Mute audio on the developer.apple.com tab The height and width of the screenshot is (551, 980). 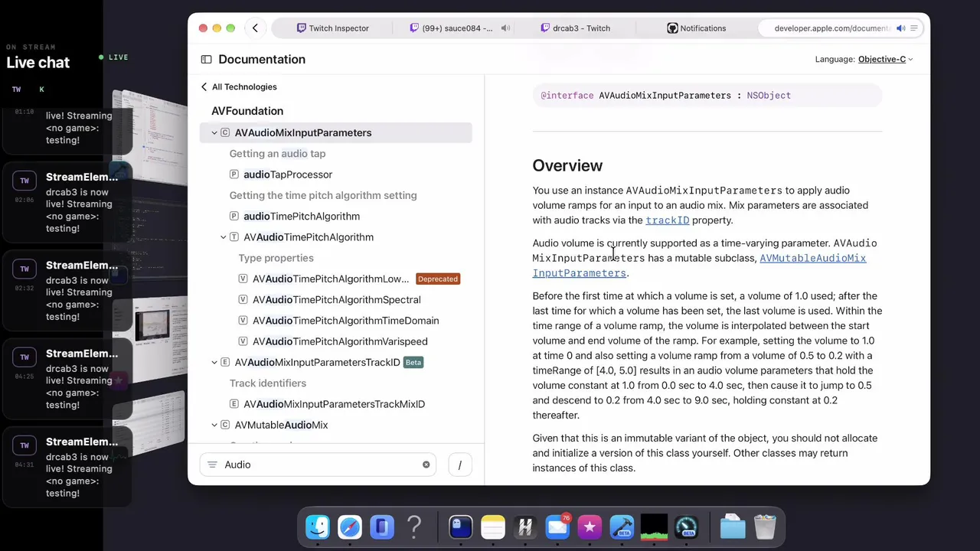coord(900,28)
